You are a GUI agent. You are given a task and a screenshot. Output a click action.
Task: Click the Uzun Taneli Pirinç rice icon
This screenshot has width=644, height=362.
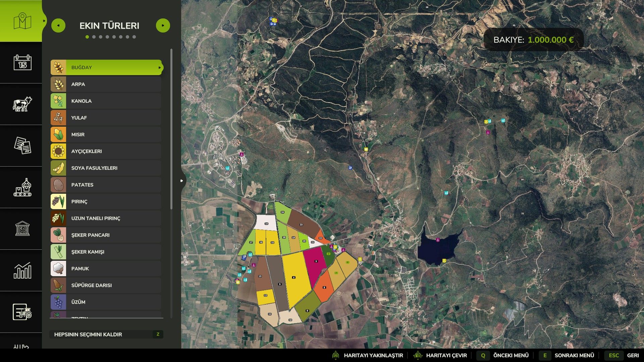[58, 218]
